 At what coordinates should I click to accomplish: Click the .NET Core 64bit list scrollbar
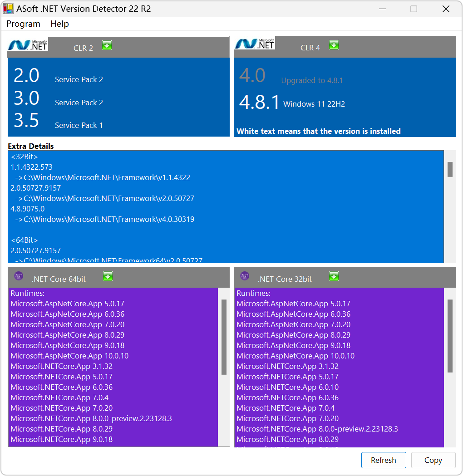224,337
